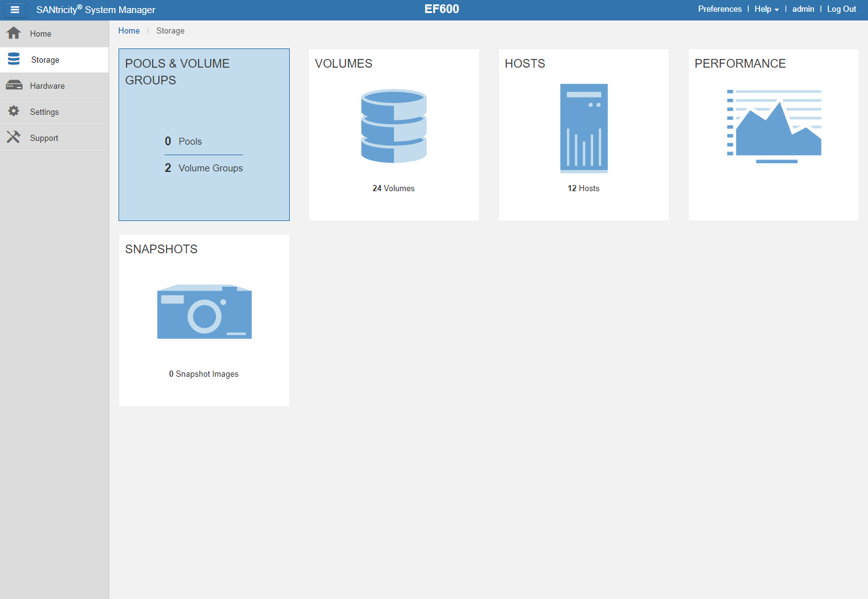Click the Support tools icon
Screen dimensions: 868x599
click(14, 137)
